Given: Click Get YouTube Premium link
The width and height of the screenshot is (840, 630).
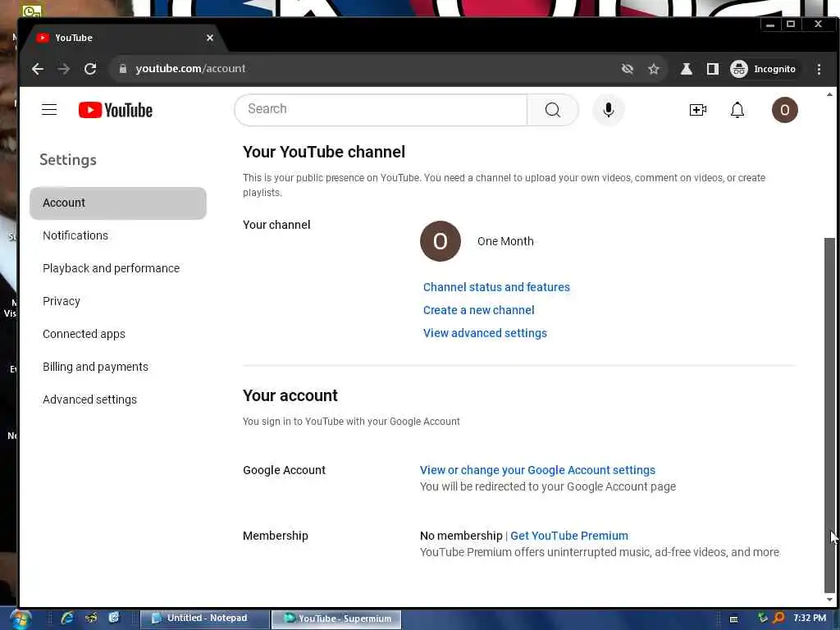Looking at the screenshot, I should click(x=569, y=536).
